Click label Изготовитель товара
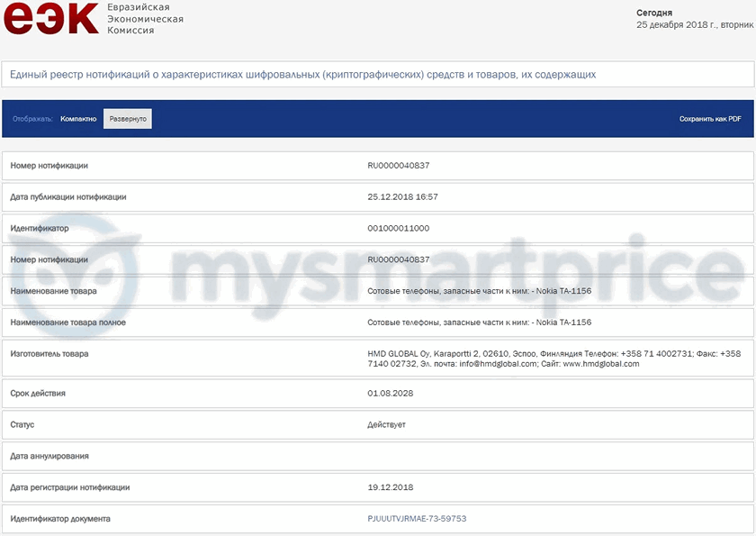The height and width of the screenshot is (536, 756). tap(49, 354)
